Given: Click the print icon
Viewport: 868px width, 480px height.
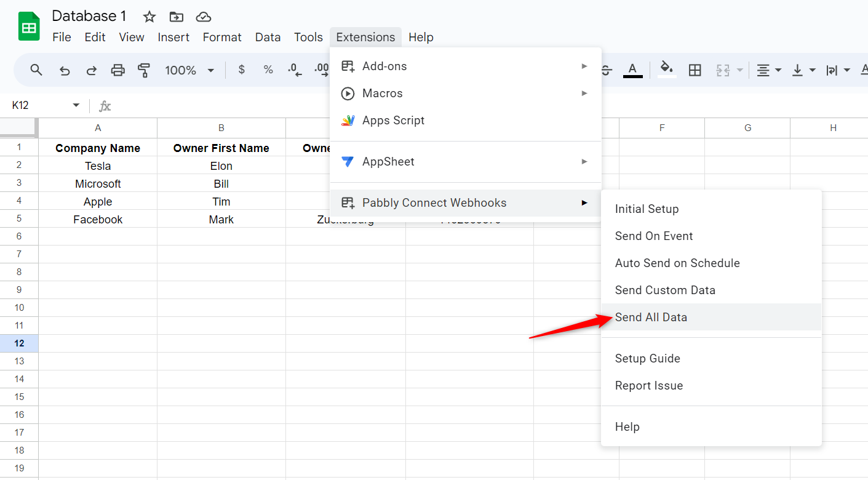Looking at the screenshot, I should (117, 70).
